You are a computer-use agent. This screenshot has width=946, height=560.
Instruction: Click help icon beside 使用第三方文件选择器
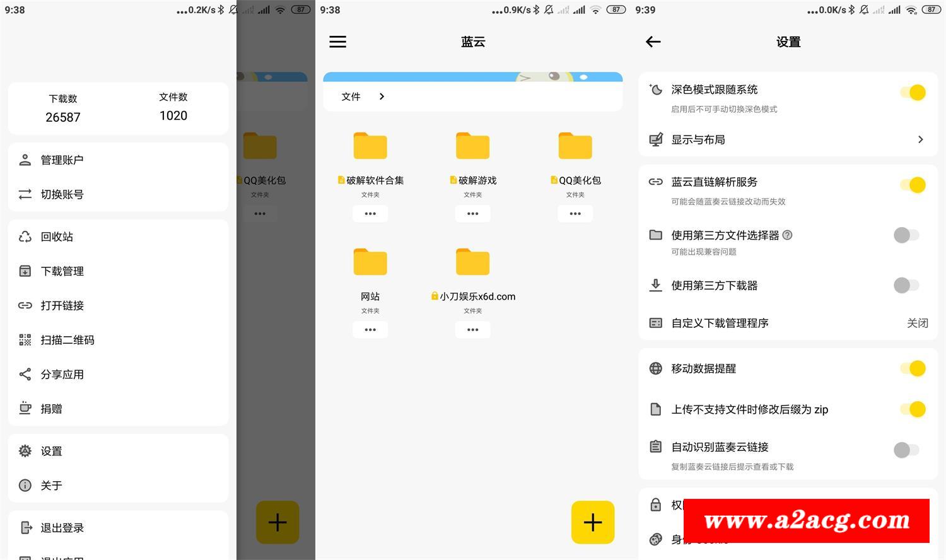(787, 235)
